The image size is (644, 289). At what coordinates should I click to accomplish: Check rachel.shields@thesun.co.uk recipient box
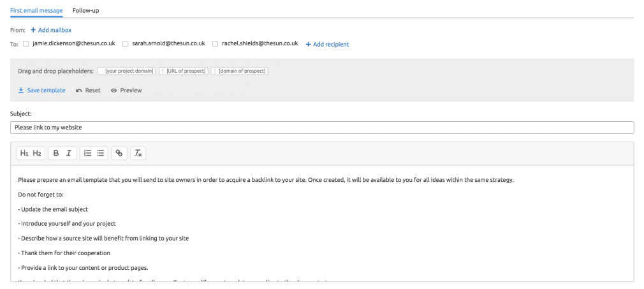(x=216, y=43)
